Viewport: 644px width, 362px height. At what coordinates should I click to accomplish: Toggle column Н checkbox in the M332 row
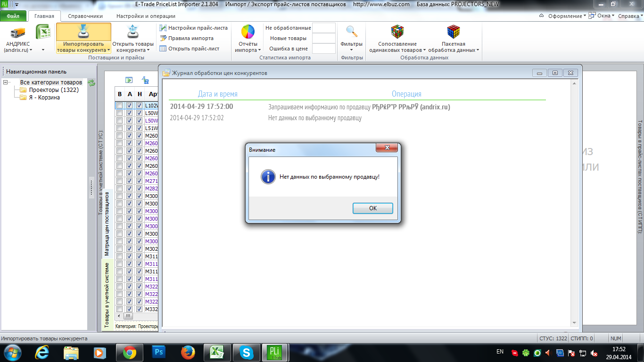tap(140, 309)
